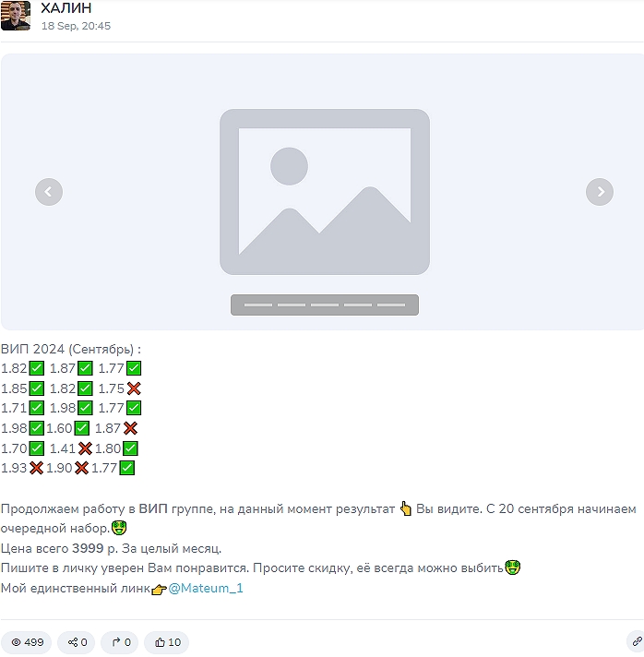Click the carousel indicator bar below image
The height and width of the screenshot is (657, 644).
[325, 305]
